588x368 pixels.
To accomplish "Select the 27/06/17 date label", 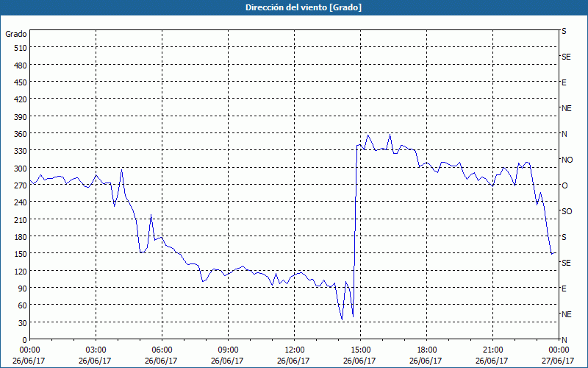I will point(559,361).
